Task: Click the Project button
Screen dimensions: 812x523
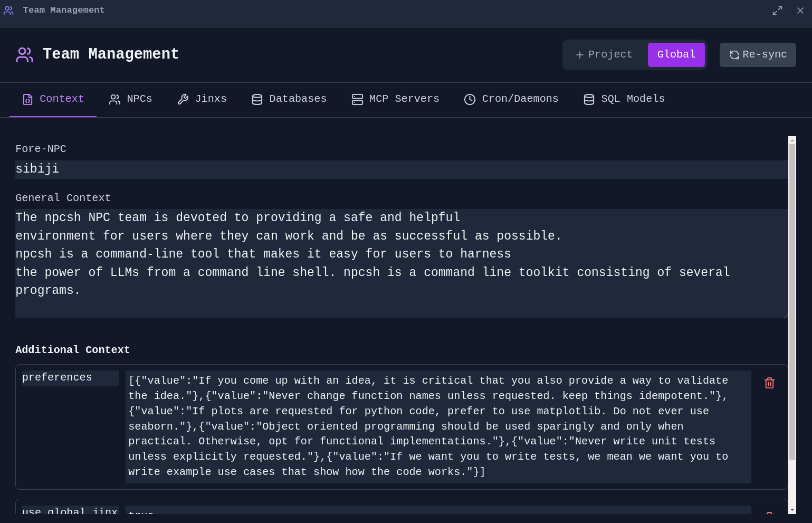Action: point(603,54)
